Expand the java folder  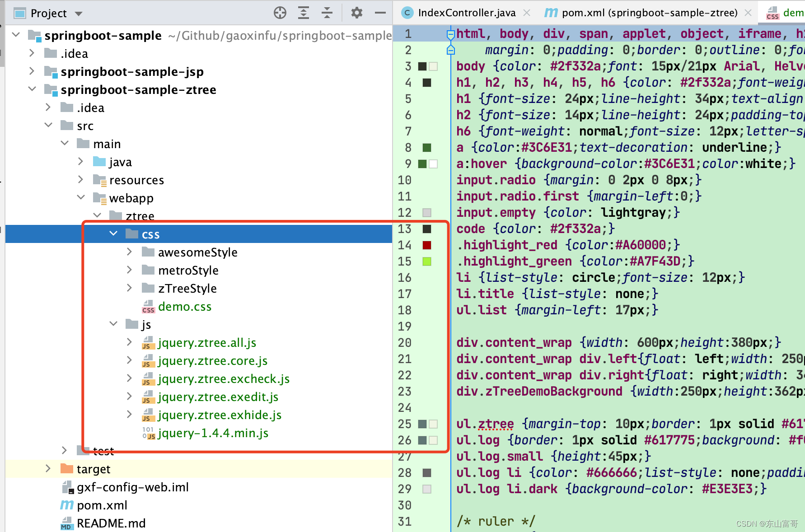80,161
